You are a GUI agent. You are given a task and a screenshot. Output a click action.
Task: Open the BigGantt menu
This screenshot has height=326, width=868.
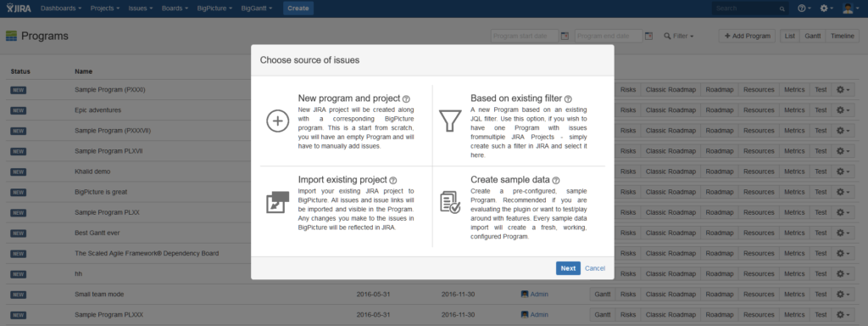pyautogui.click(x=256, y=8)
